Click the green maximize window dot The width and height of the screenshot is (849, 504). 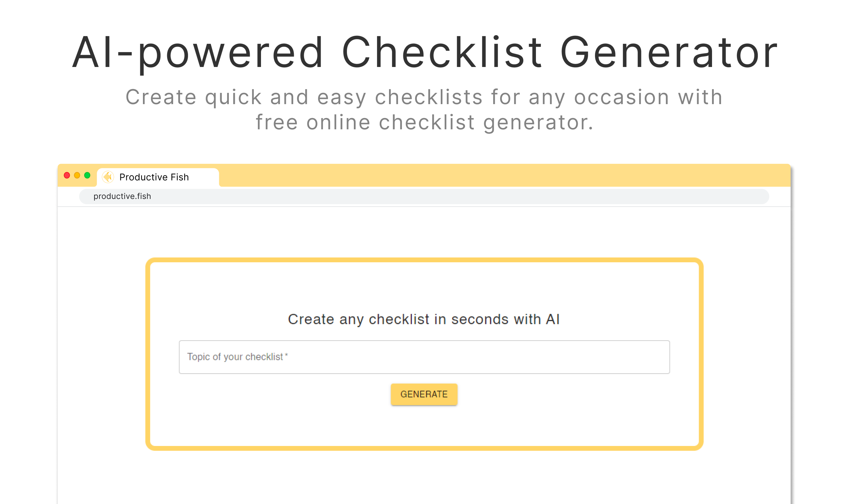pos(87,175)
